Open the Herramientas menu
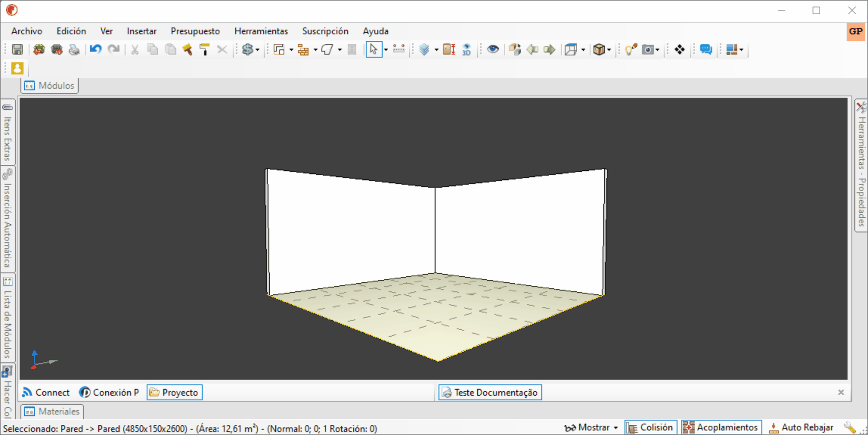Viewport: 868px width, 435px height. [261, 31]
